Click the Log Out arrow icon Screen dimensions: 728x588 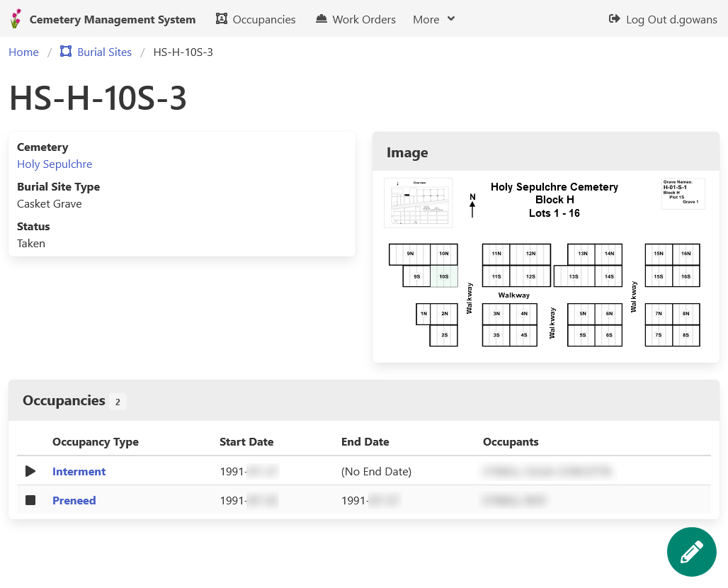point(614,19)
